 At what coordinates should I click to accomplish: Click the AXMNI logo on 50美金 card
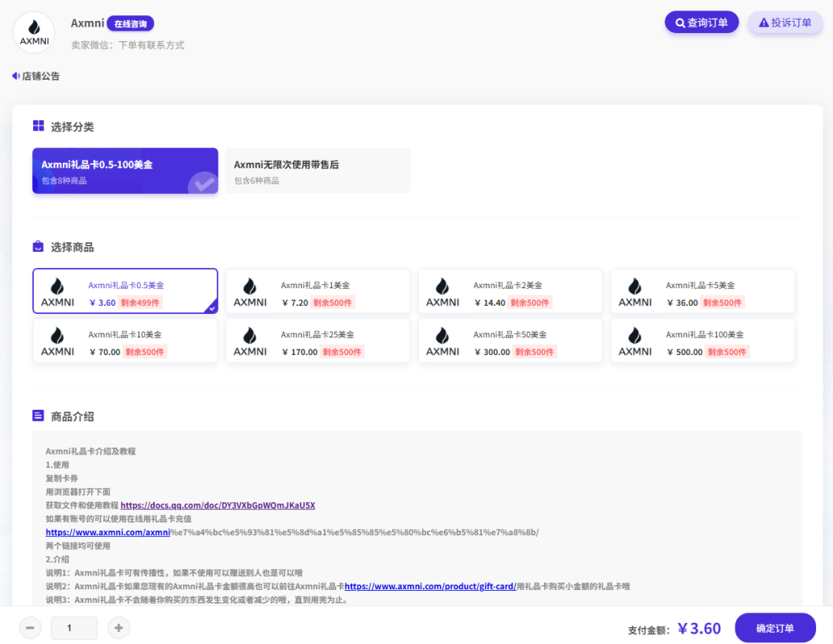point(442,342)
